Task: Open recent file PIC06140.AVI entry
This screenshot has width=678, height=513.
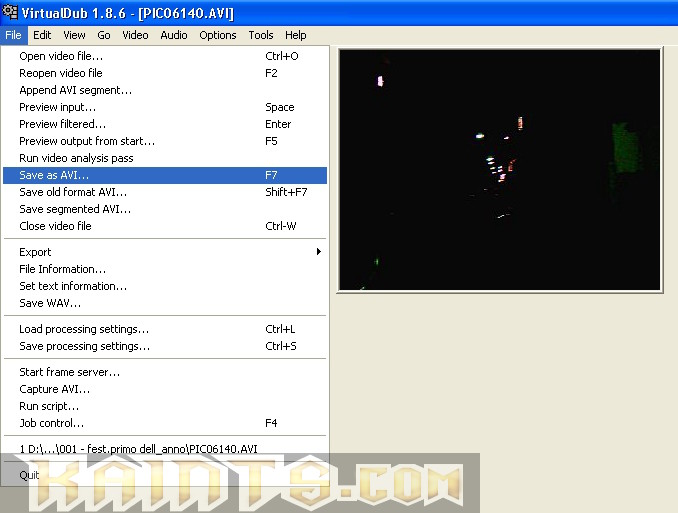Action: coord(165,449)
